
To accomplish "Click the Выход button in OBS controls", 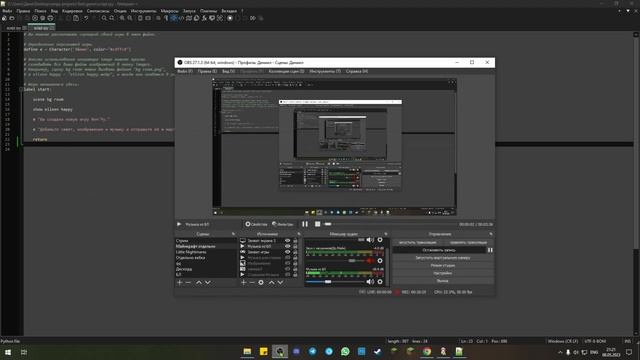I will pos(443,281).
